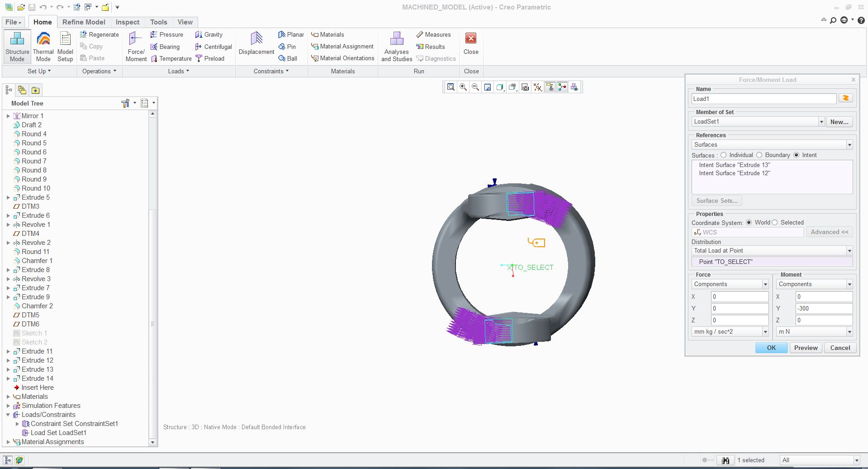
Task: Open Material Assignment
Action: (x=342, y=46)
